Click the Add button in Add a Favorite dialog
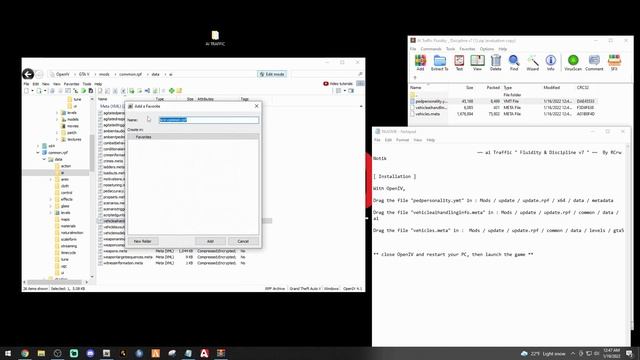 point(210,241)
